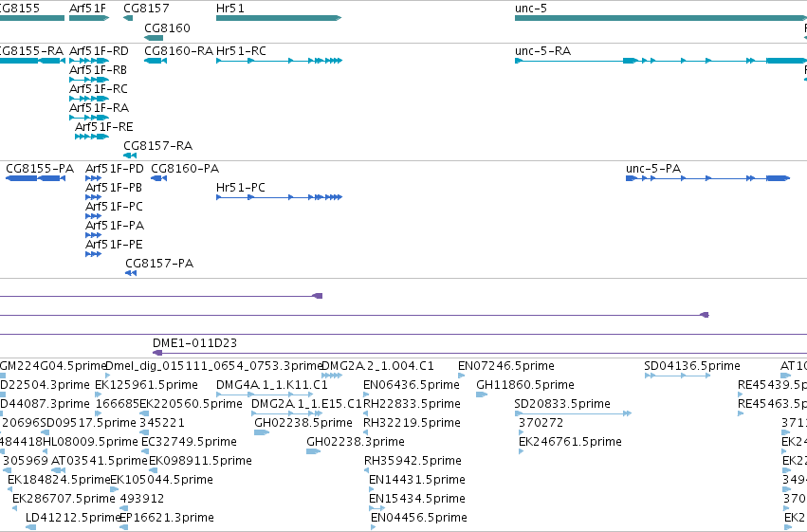Open the CG8160 gene label
The image size is (807, 532).
tap(167, 28)
